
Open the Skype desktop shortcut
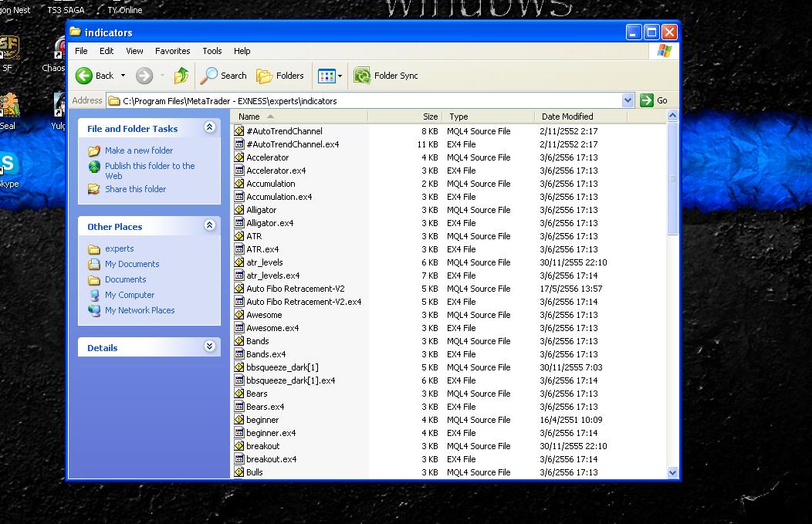(8, 171)
